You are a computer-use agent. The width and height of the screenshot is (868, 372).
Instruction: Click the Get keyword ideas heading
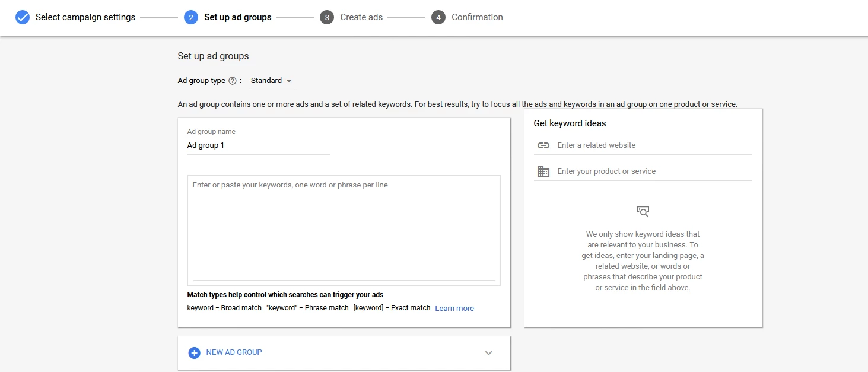(570, 123)
